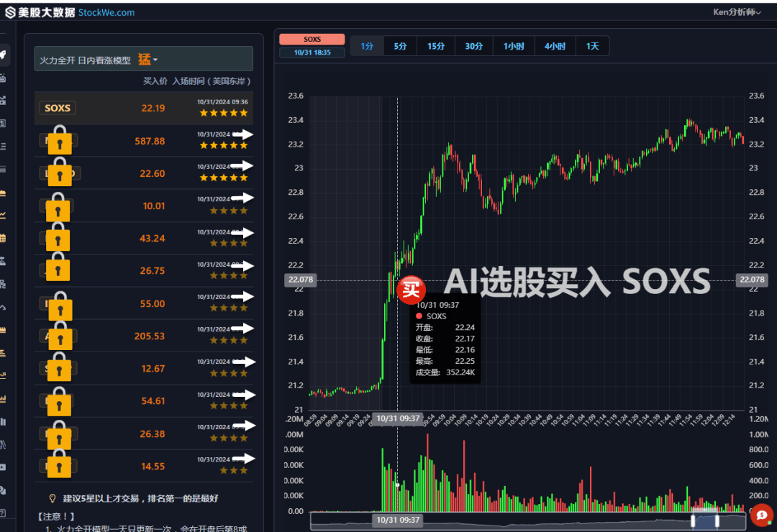Click the lock icon on the 587.88 row

point(60,140)
